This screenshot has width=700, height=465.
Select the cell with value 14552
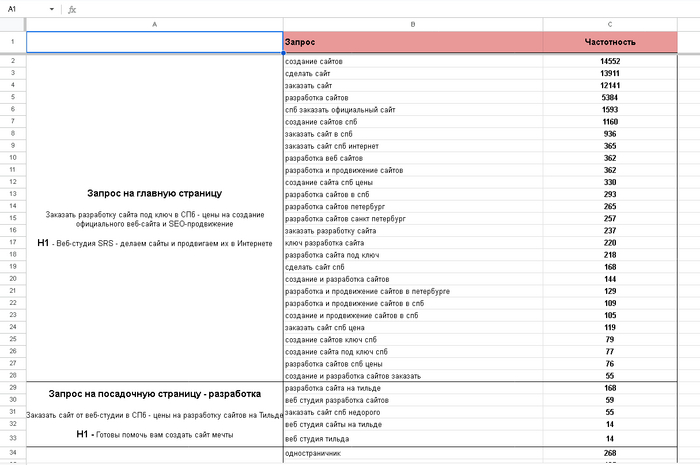point(610,61)
